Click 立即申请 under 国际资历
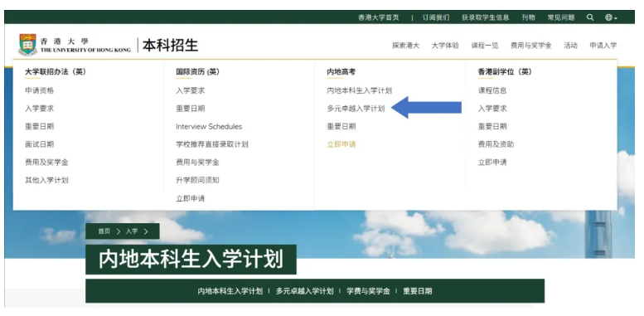The image size is (644, 316). tap(191, 198)
